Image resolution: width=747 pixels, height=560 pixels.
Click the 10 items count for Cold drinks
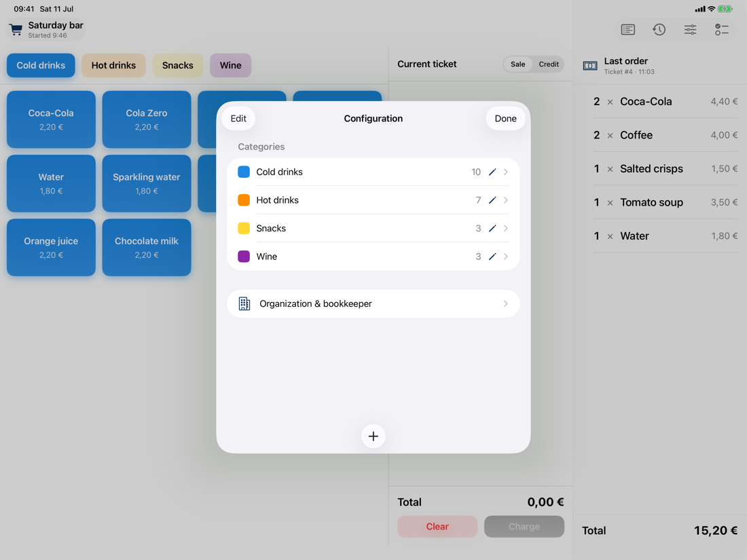click(x=476, y=172)
